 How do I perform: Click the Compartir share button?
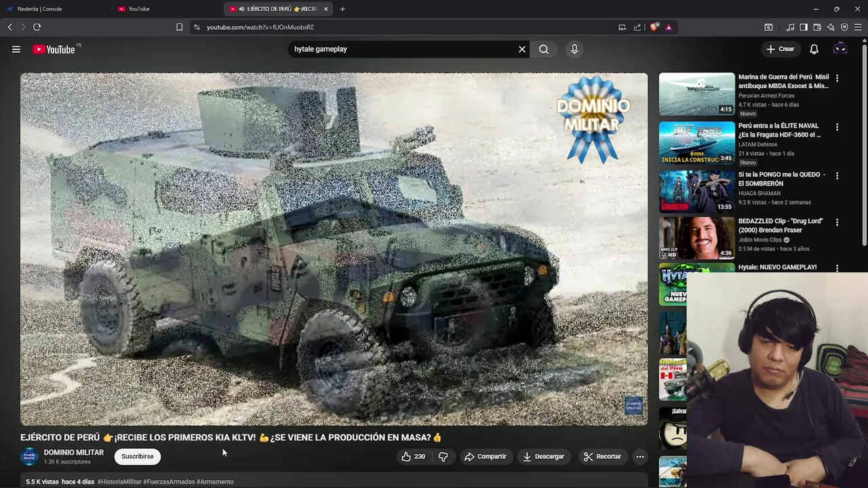486,457
